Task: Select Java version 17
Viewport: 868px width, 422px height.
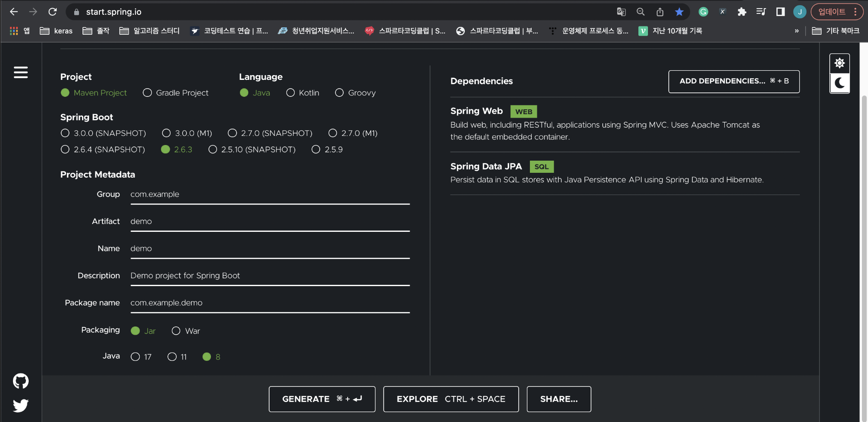Action: (x=141, y=357)
